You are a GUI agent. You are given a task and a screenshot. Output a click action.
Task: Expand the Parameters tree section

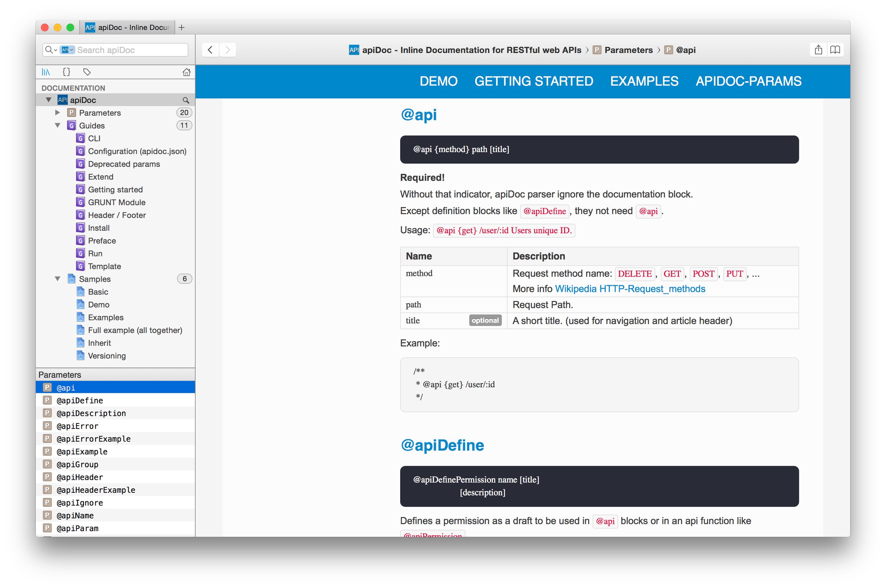[57, 113]
